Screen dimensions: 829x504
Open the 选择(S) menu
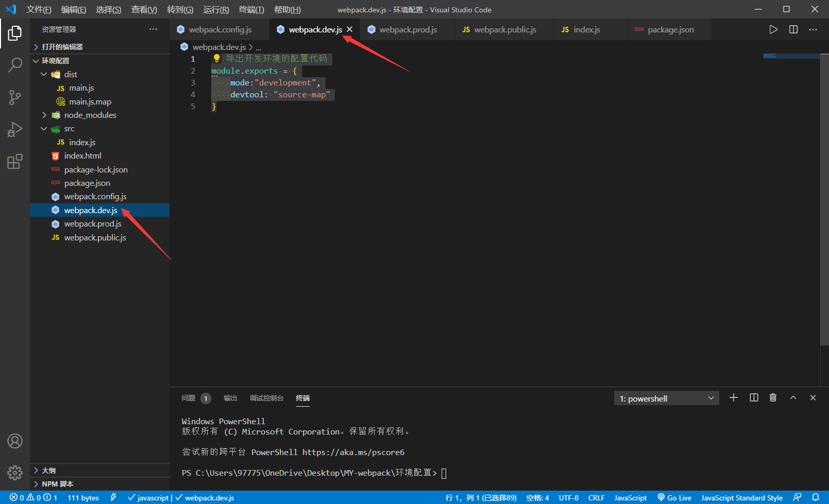pyautogui.click(x=109, y=9)
